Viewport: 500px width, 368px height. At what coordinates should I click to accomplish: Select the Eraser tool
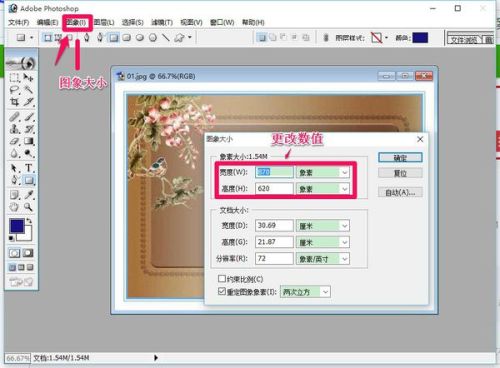(14, 141)
